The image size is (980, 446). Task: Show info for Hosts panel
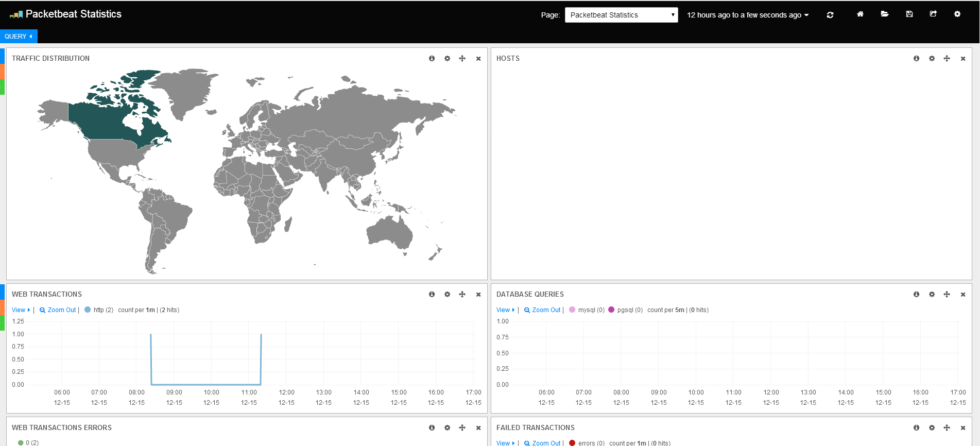coord(917,59)
